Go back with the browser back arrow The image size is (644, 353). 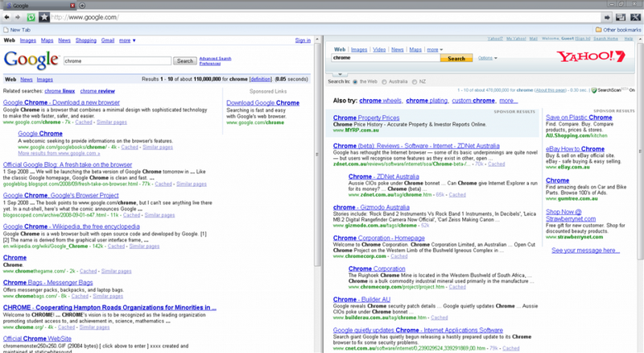pos(6,17)
